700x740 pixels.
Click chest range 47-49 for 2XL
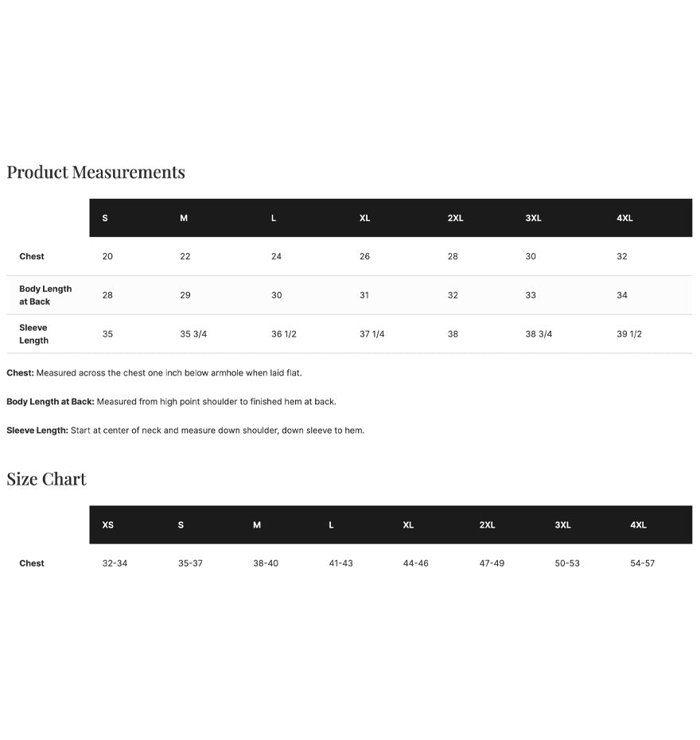pos(492,563)
